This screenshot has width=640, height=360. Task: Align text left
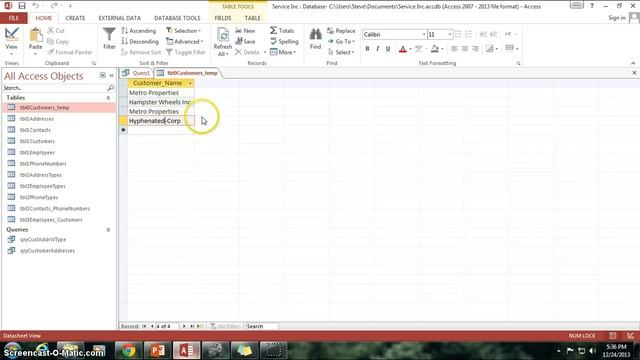(x=454, y=49)
